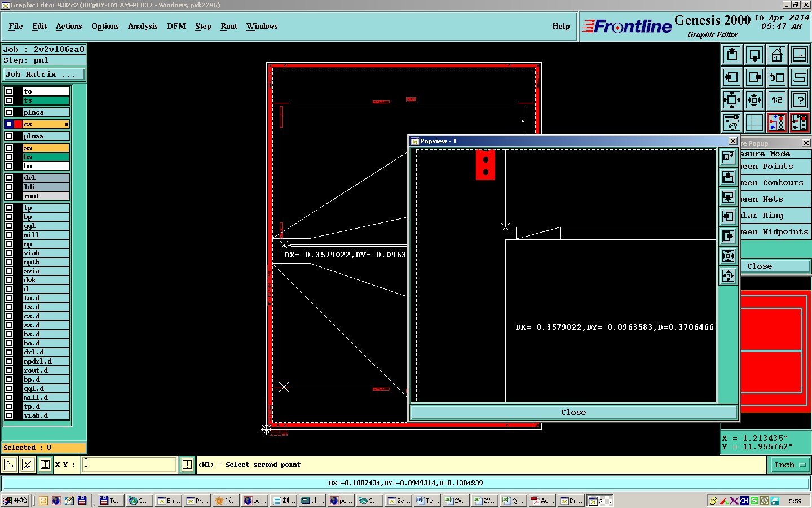
Task: Click the Home view house icon
Action: point(777,55)
